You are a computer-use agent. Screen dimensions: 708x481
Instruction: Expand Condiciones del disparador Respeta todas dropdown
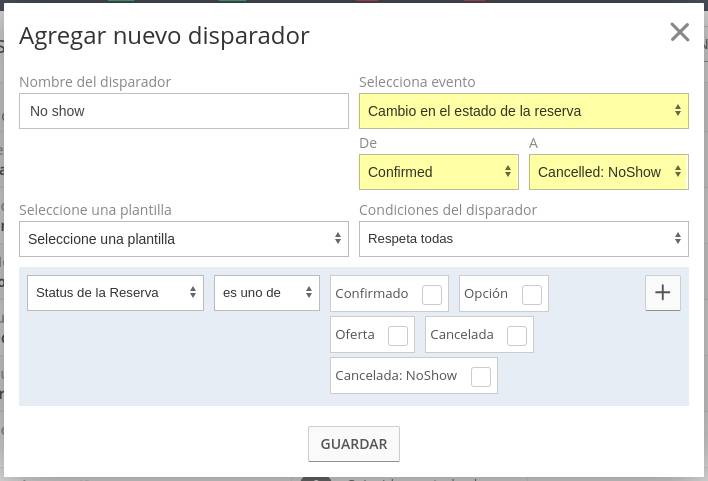[x=524, y=239]
